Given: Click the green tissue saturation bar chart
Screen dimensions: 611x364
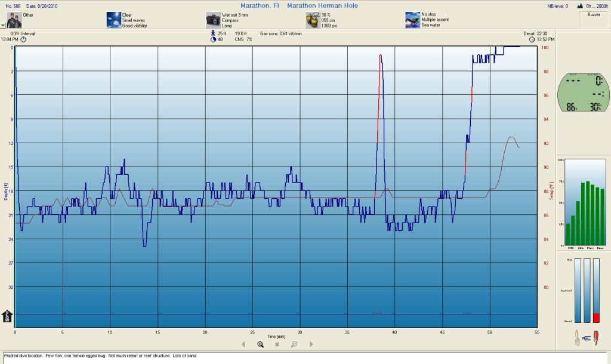Looking at the screenshot, I should [585, 202].
